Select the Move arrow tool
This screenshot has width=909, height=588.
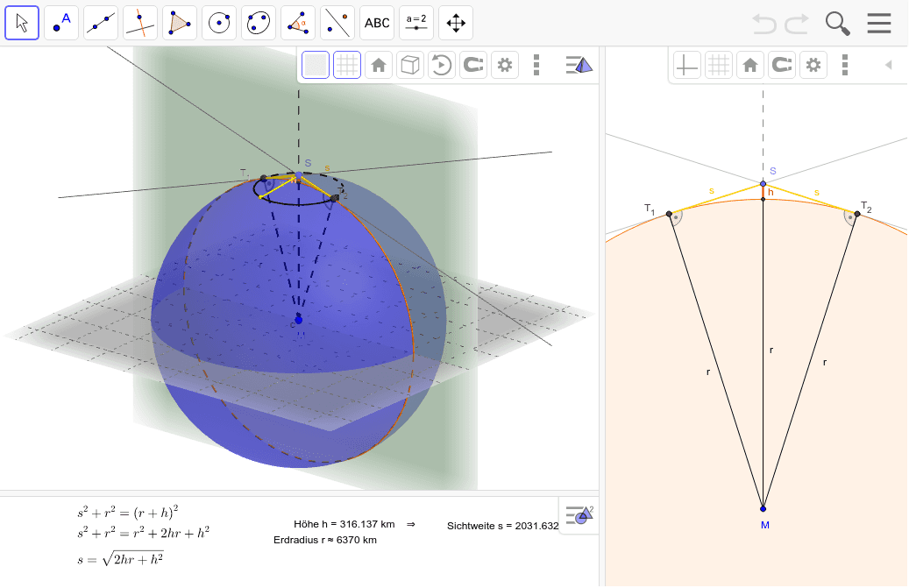click(22, 23)
